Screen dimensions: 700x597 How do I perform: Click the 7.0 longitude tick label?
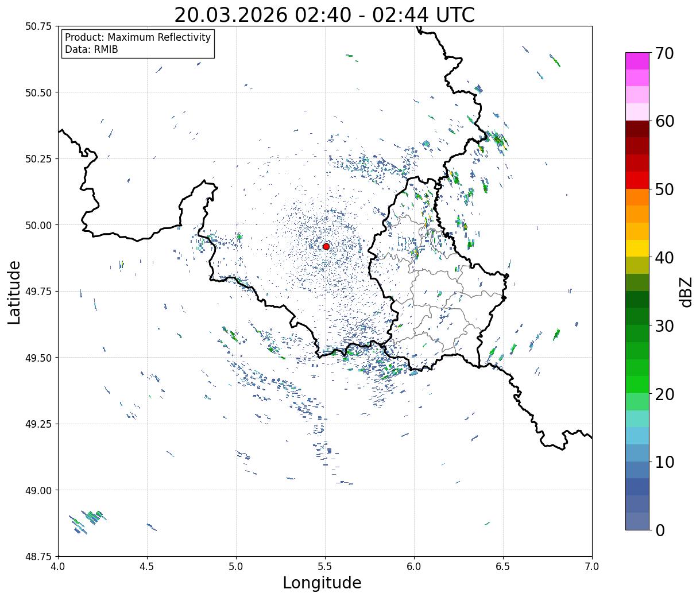pos(592,567)
